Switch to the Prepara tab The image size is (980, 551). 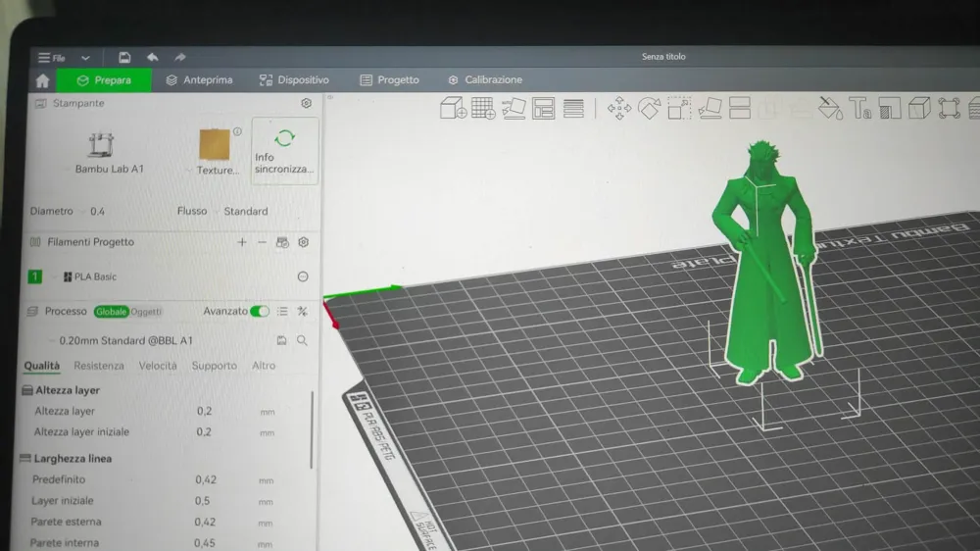coord(104,80)
